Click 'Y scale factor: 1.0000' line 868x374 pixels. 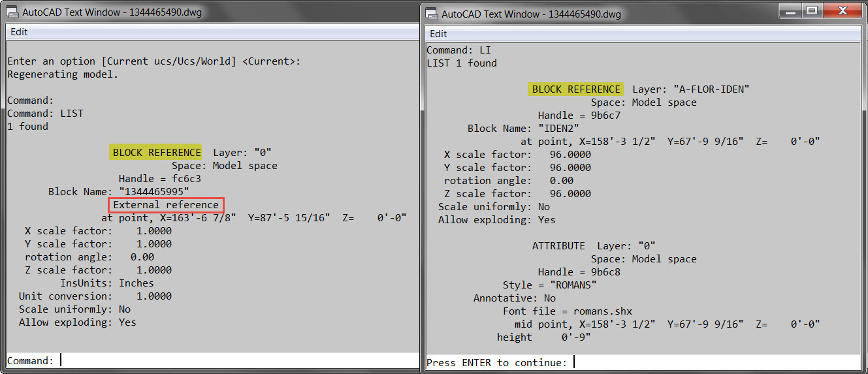[98, 244]
